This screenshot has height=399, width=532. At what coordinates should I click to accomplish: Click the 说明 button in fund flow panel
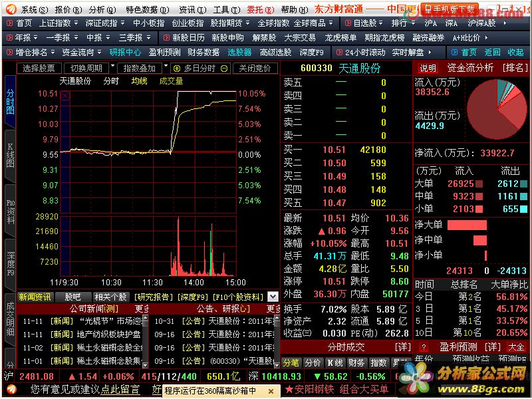428,68
